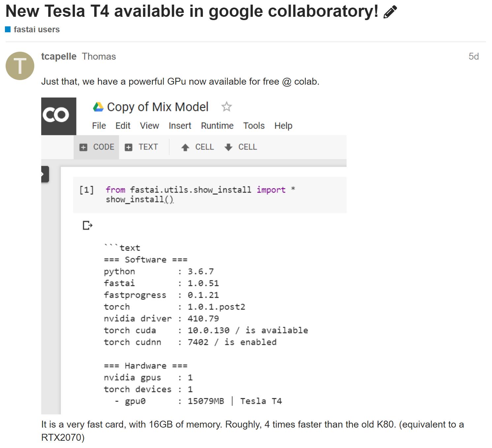
Task: Click the post title New Tesla T4 available
Action: click(x=192, y=12)
